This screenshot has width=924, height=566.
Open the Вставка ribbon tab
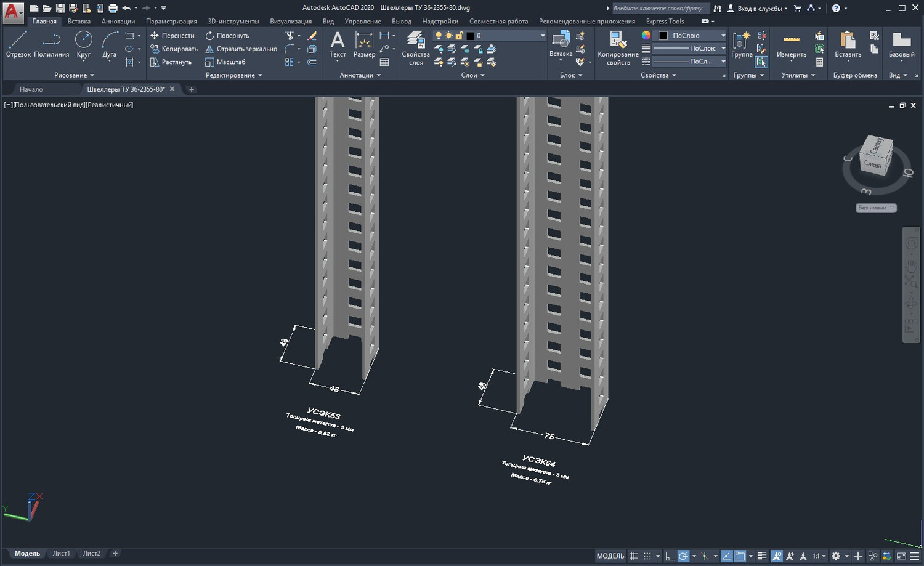coord(79,22)
